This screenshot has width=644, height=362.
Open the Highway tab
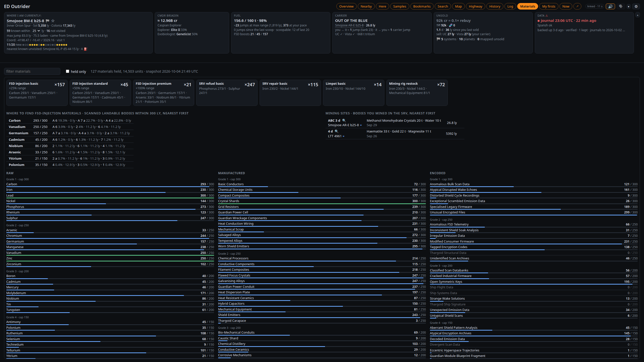475,7
